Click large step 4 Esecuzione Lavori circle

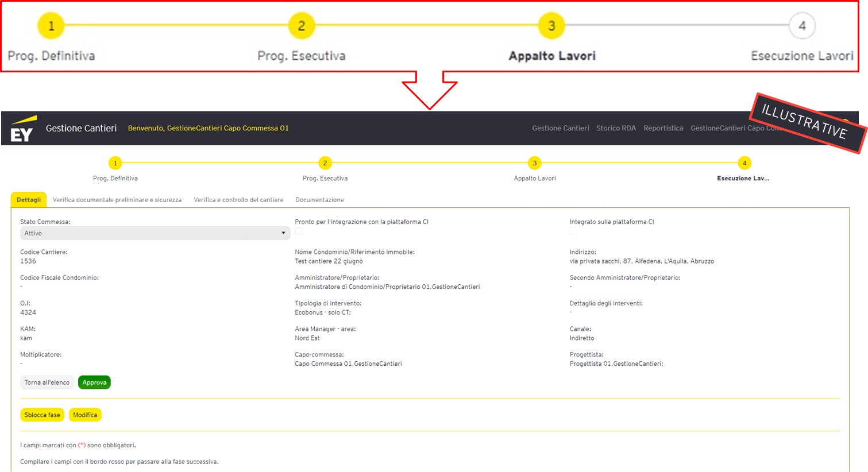tap(802, 26)
